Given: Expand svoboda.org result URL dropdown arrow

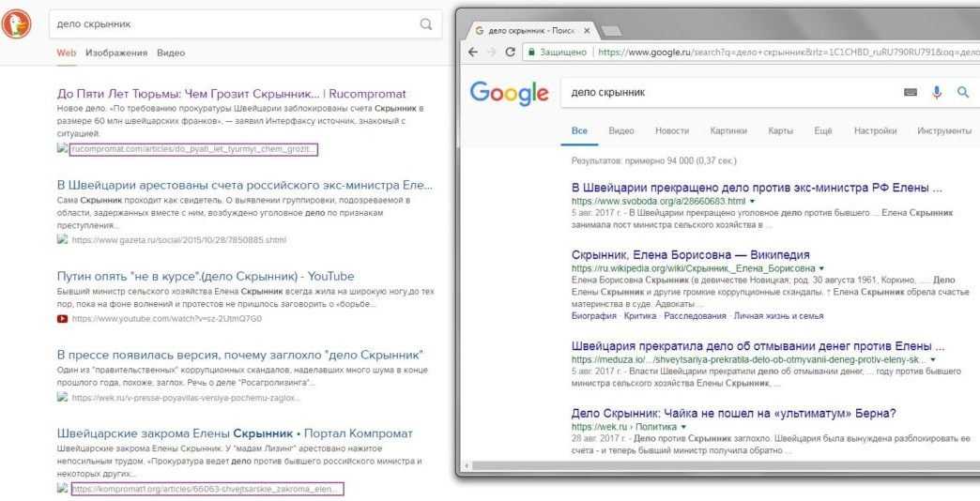Looking at the screenshot, I should click(x=752, y=202).
